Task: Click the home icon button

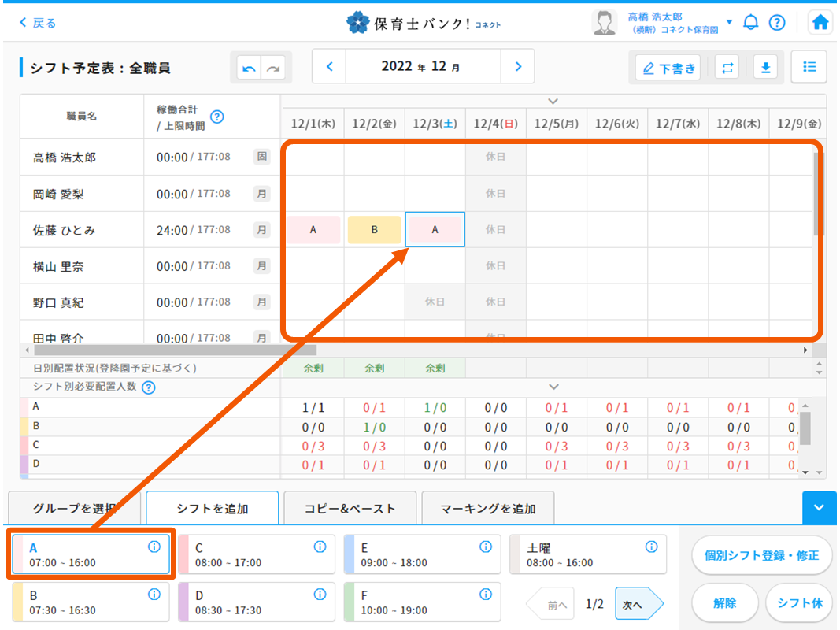Action: coord(820,23)
